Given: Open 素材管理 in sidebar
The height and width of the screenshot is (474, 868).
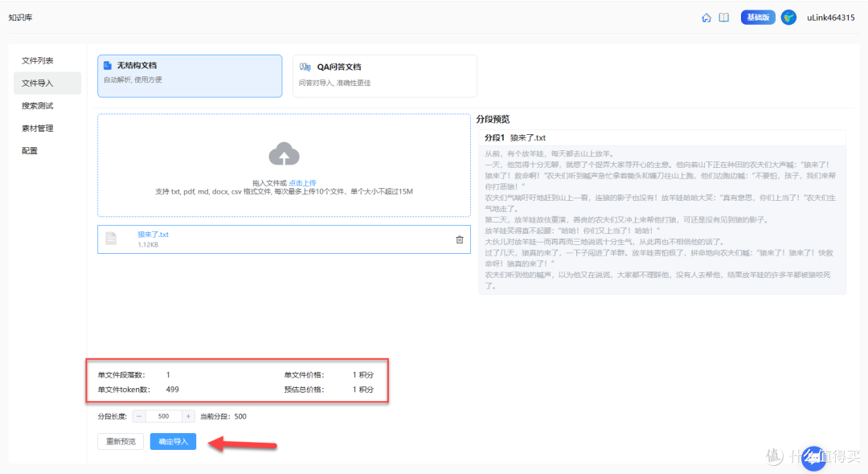Looking at the screenshot, I should click(x=37, y=129).
